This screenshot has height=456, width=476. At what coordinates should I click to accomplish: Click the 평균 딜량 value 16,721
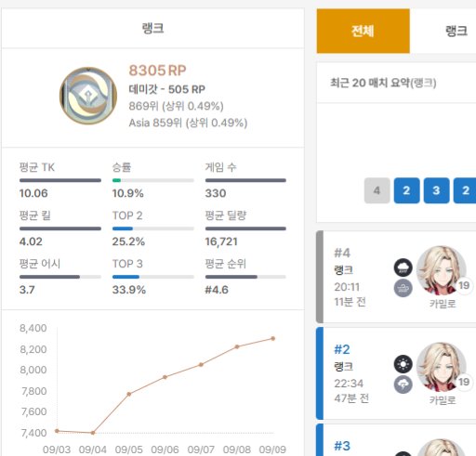tap(221, 241)
